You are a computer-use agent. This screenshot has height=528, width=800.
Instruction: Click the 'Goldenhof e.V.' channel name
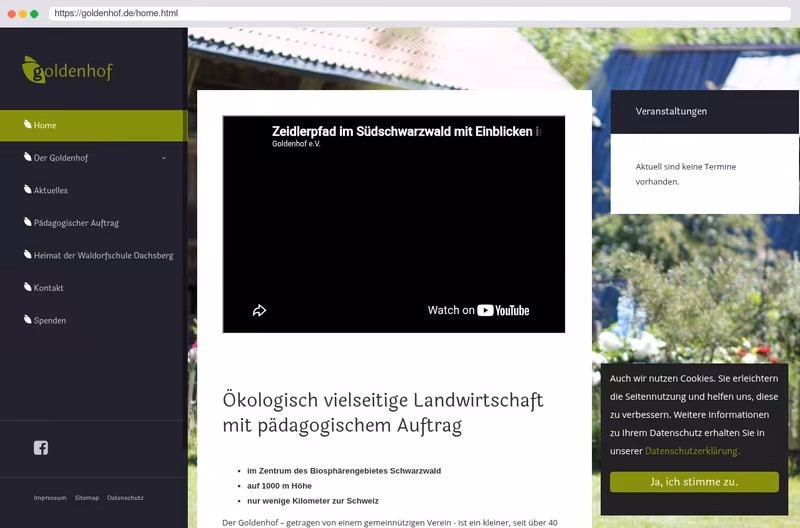point(296,144)
